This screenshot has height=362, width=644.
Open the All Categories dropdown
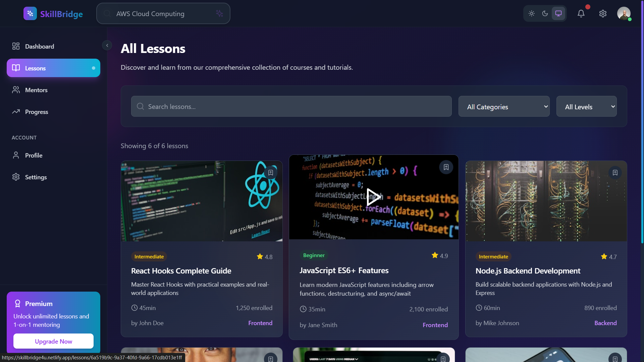(x=504, y=107)
